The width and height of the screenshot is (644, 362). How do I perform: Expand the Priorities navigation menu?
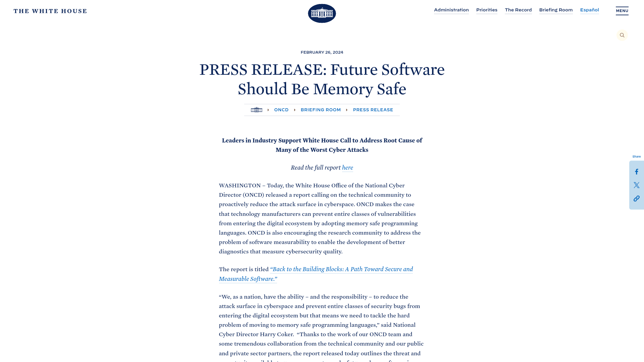487,10
